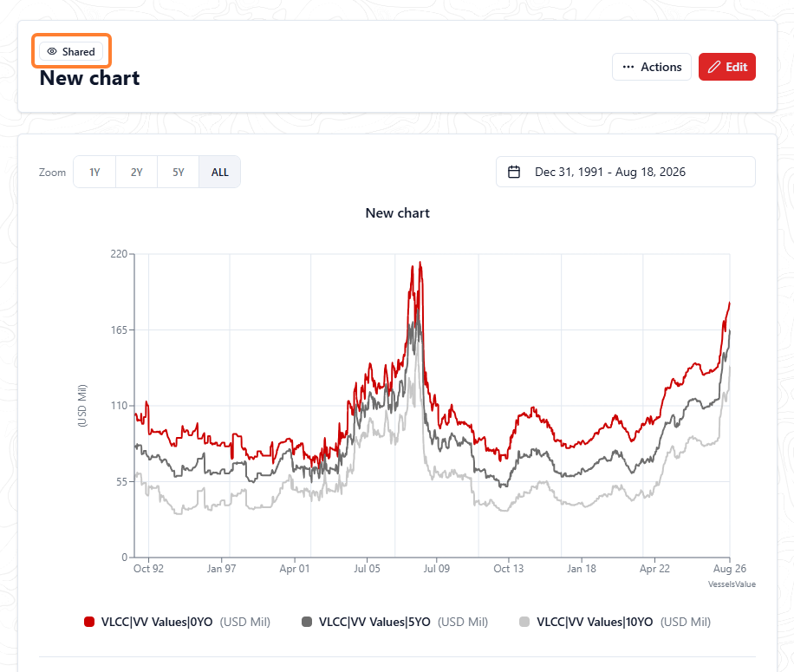
Task: Click the eye icon in Shared badge
Action: pyautogui.click(x=52, y=52)
